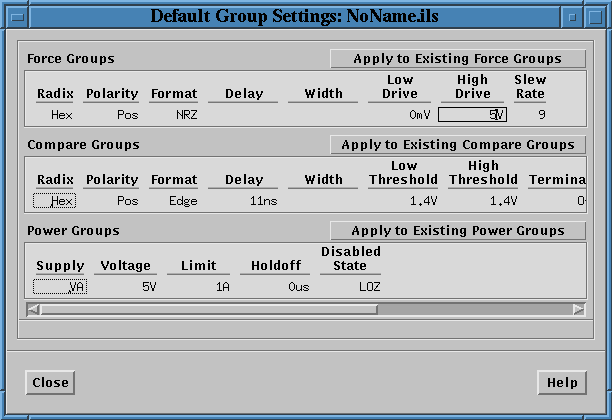The width and height of the screenshot is (612, 420).
Task: Click the Compare Groups Width column header
Action: (x=323, y=180)
